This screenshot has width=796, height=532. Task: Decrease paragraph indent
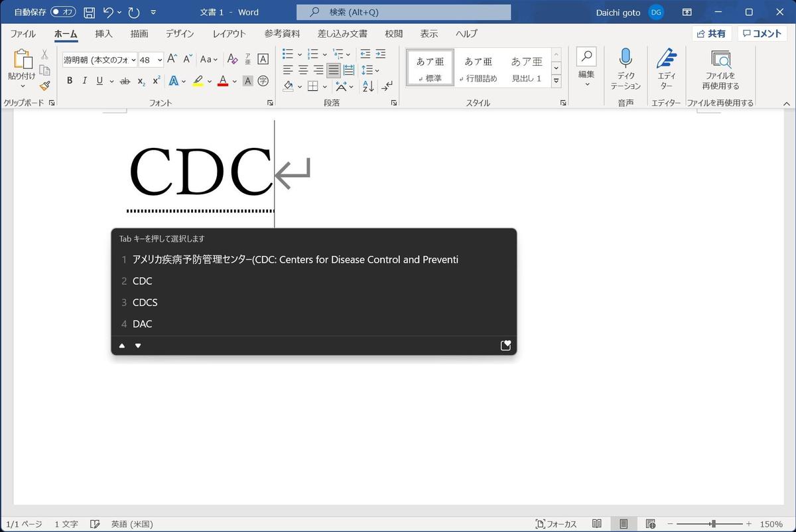point(365,54)
